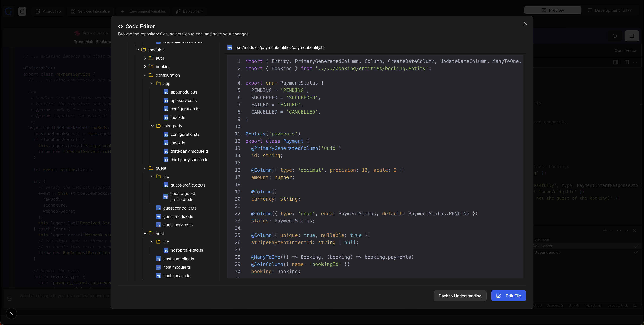
Task: Collapse the app folder chevron
Action: 152,83
